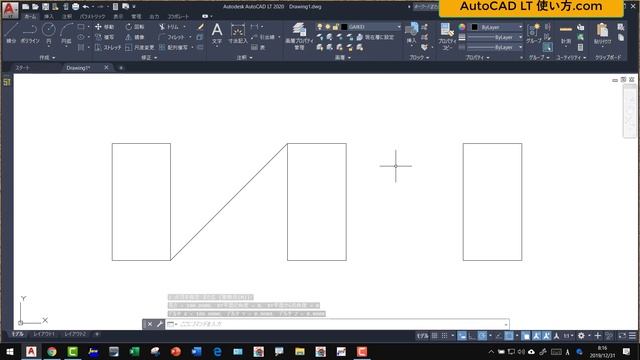
Task: Open the linetype ByLayer dropdown
Action: point(495,47)
